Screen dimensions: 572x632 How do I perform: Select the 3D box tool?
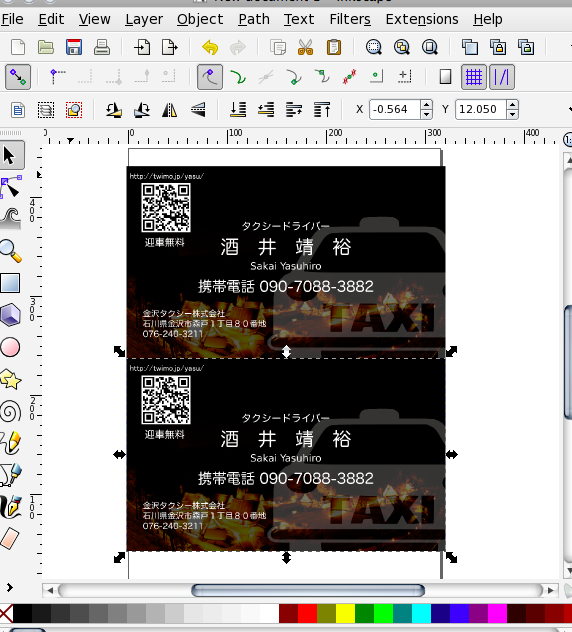10,315
